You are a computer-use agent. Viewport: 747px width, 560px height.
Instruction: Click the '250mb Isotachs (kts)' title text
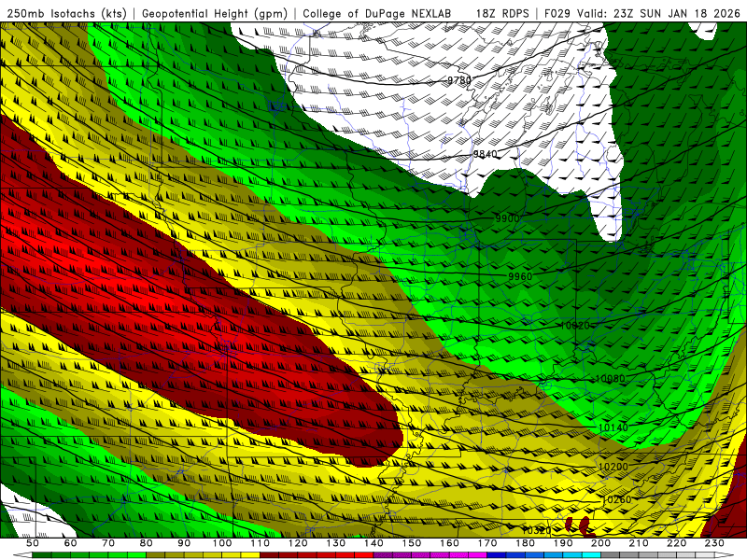(66, 14)
